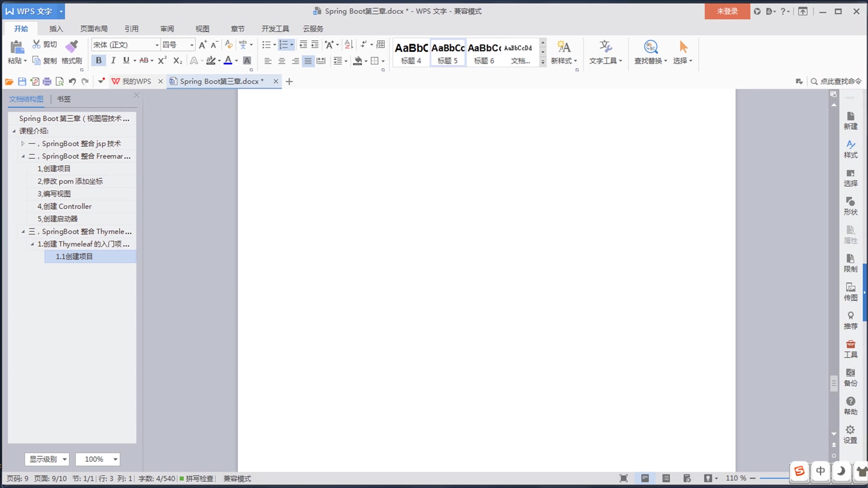Screen dimensions: 868x488
Task: Increase font size with A+ icon
Action: (203, 44)
